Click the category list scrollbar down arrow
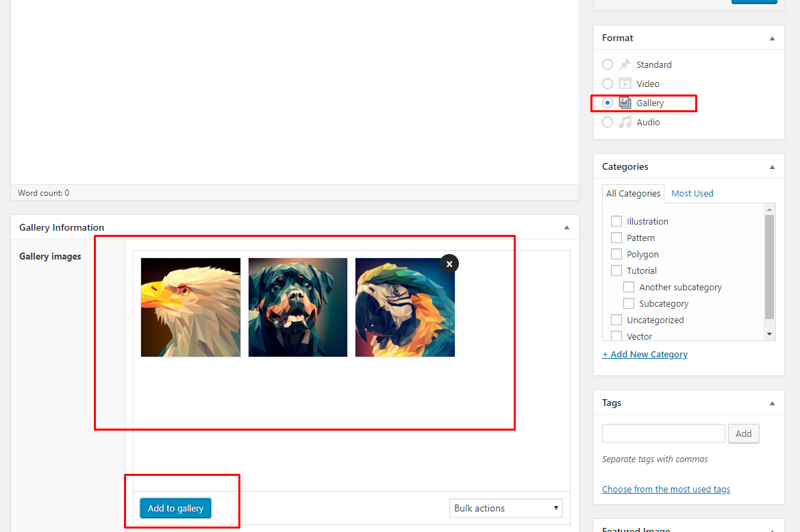800x532 pixels. point(770,333)
